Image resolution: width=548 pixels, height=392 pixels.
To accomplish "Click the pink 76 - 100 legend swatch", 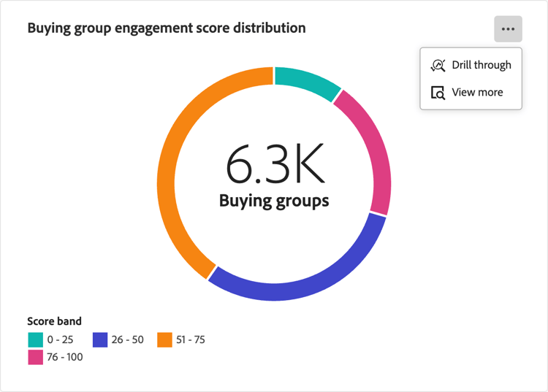I will [x=35, y=357].
